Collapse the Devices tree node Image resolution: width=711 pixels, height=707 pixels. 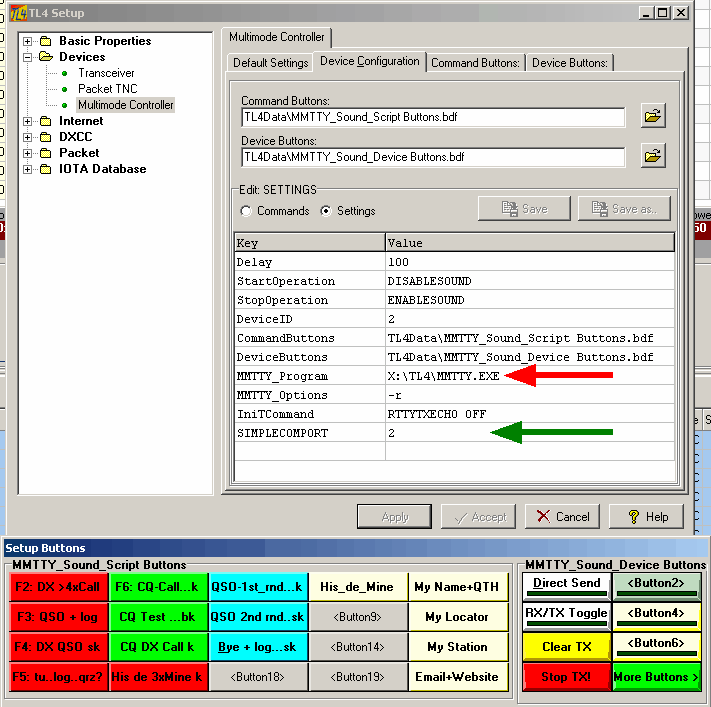(x=27, y=57)
